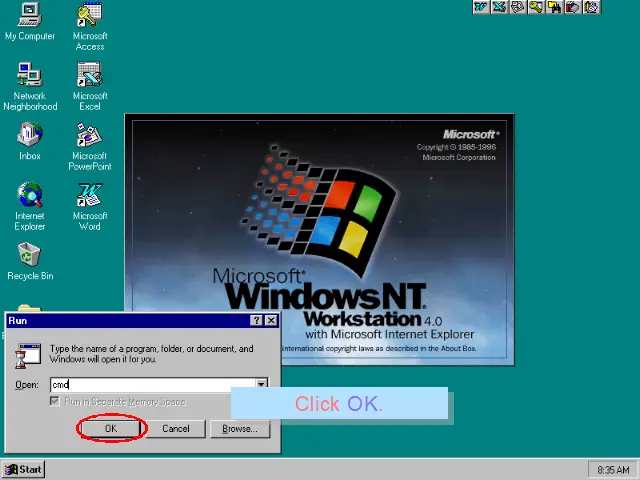Viewport: 640px width, 480px height.
Task: Click the Browse... button
Action: [x=240, y=429]
